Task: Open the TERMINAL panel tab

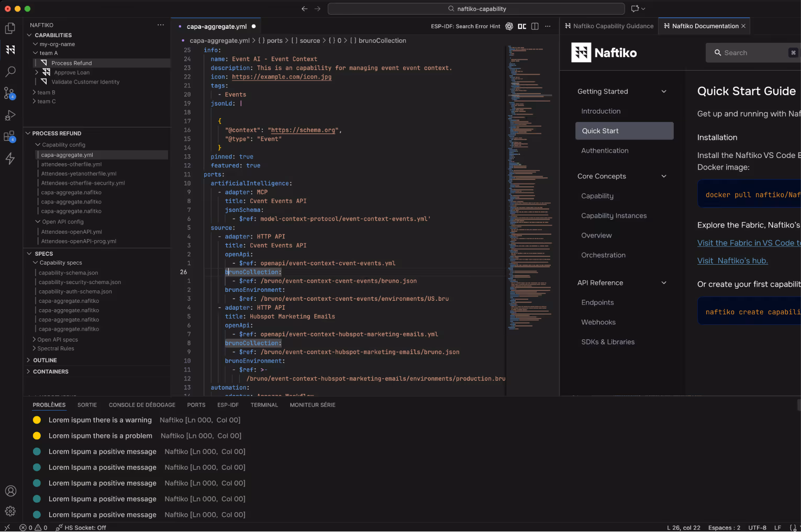Action: pyautogui.click(x=264, y=405)
